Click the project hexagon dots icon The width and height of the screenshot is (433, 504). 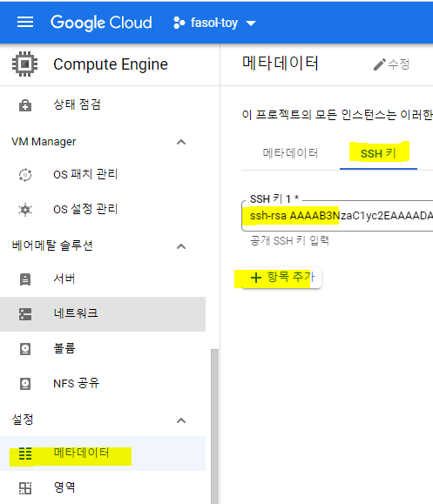pos(179,23)
